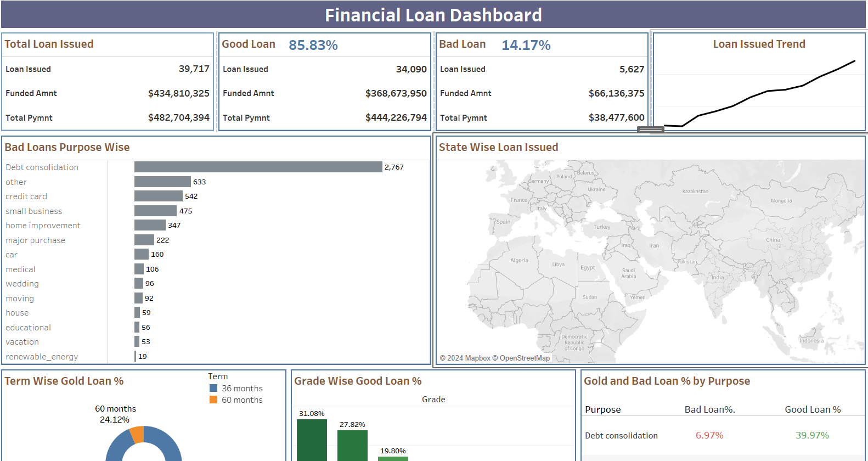Screen dimensions: 868x461
Task: Click the blue 36 months legend swatch
Action: click(x=213, y=388)
